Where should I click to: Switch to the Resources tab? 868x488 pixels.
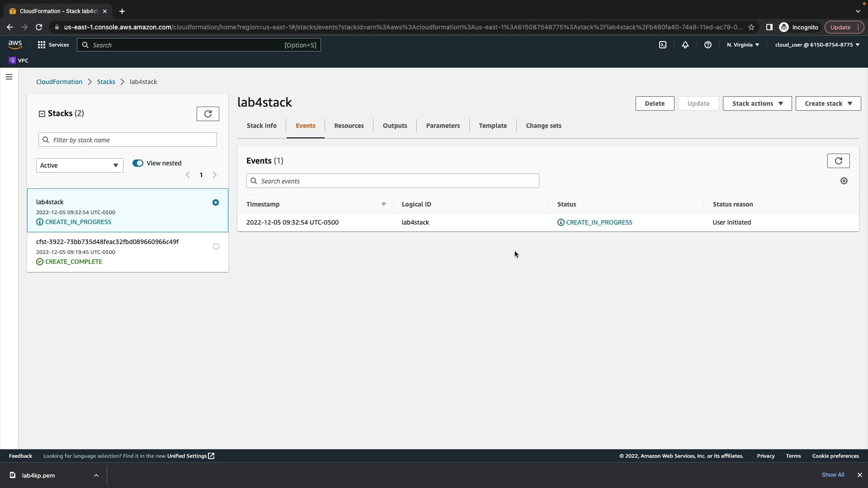coord(349,126)
